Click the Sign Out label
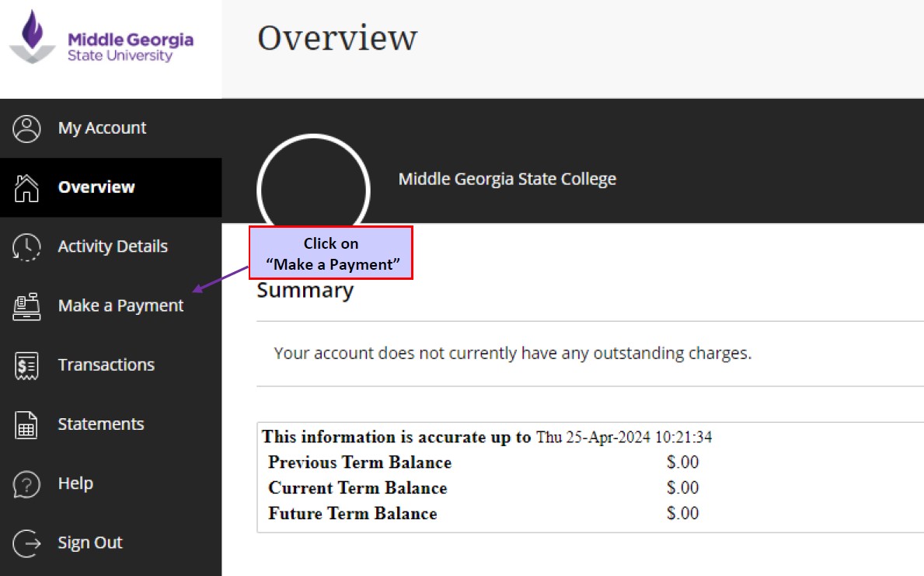The height and width of the screenshot is (576, 924). pos(90,543)
